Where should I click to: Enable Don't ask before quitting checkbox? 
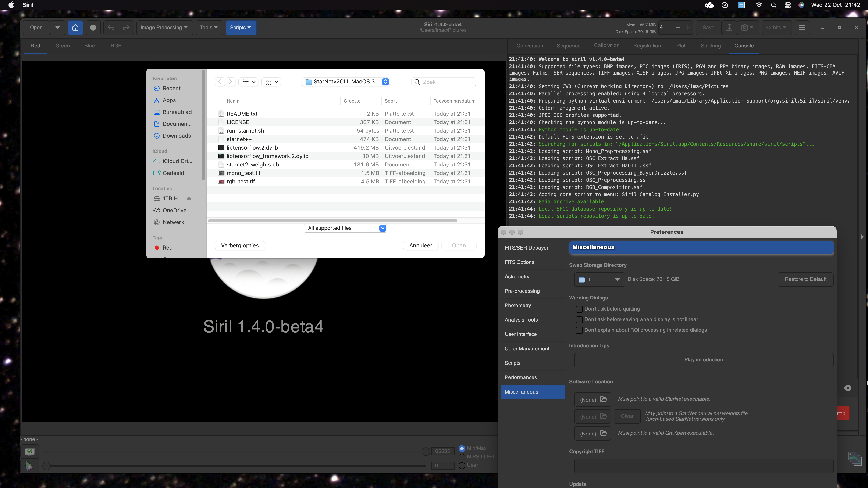[579, 309]
